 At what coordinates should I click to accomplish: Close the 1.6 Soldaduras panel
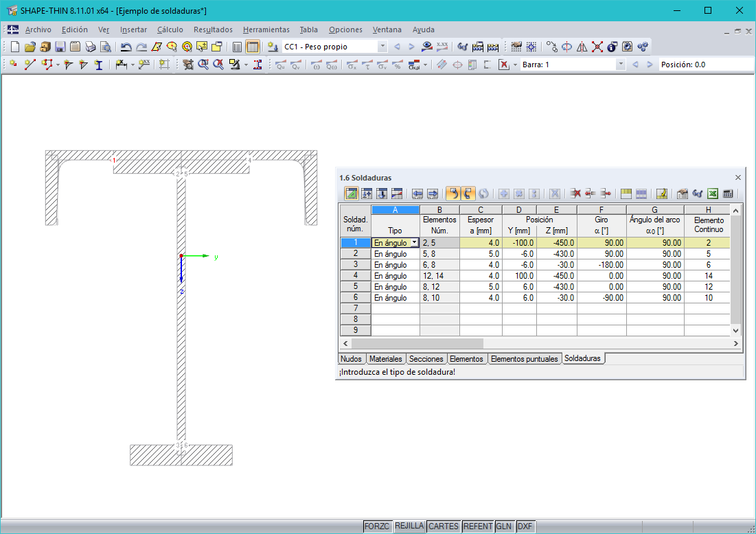[737, 178]
